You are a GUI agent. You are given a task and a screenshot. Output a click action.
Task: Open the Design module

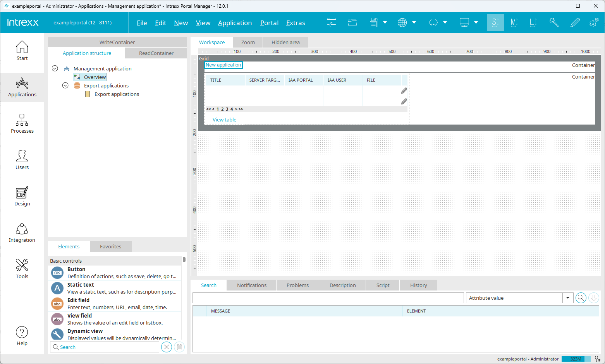coord(22,197)
